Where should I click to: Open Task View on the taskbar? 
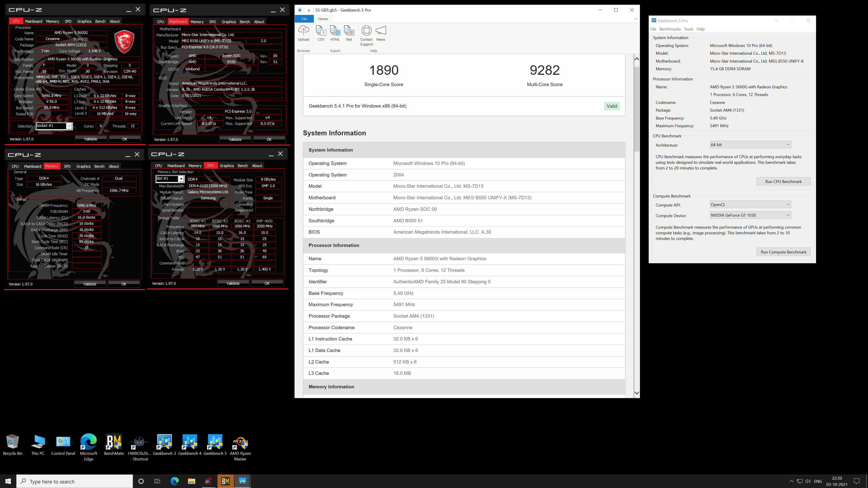pos(157,481)
